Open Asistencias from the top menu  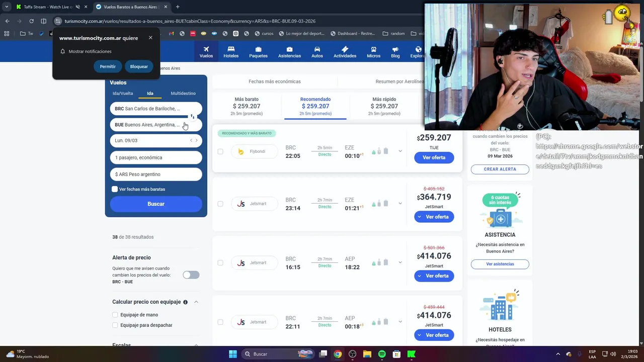[x=289, y=52]
